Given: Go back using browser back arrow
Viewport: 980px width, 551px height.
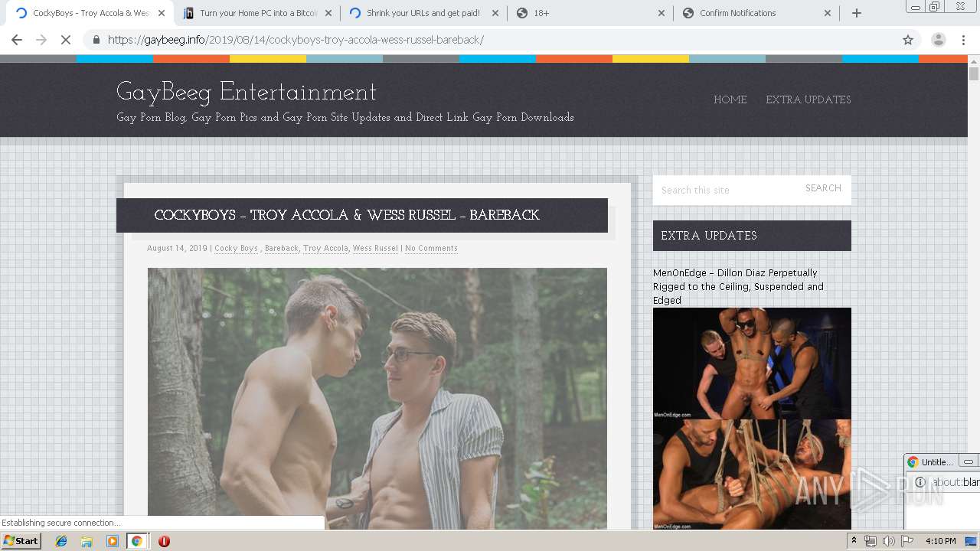Looking at the screenshot, I should (x=17, y=40).
